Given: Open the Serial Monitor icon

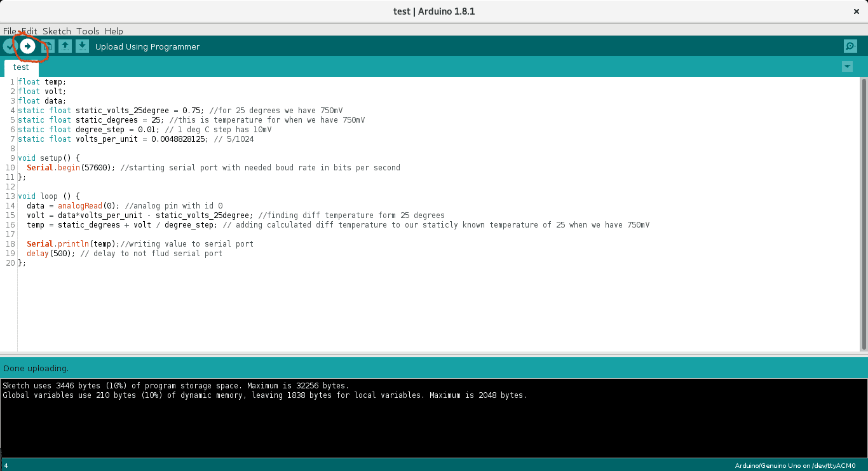Looking at the screenshot, I should click(850, 46).
